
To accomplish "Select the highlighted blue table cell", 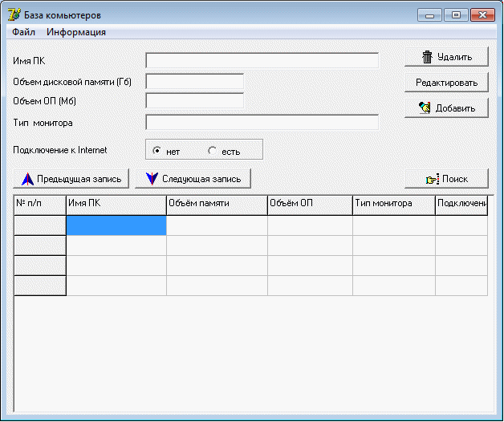I will (116, 225).
